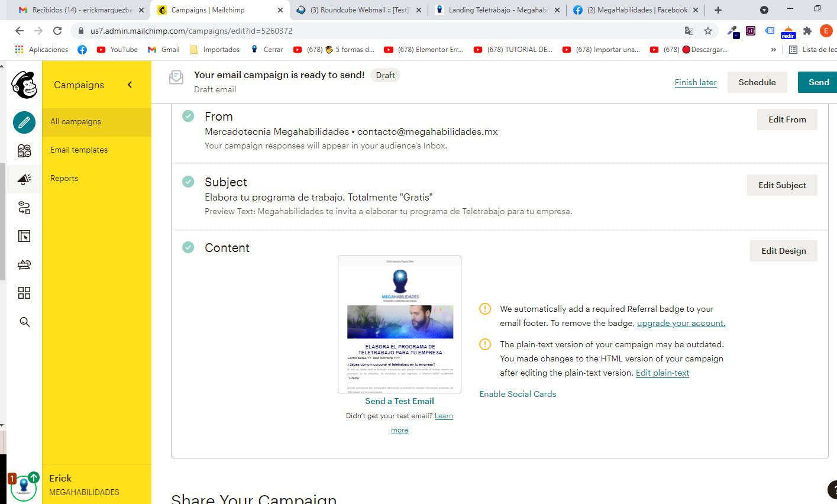Viewport: 837px width, 504px height.
Task: Click the Finish later link
Action: coord(696,82)
